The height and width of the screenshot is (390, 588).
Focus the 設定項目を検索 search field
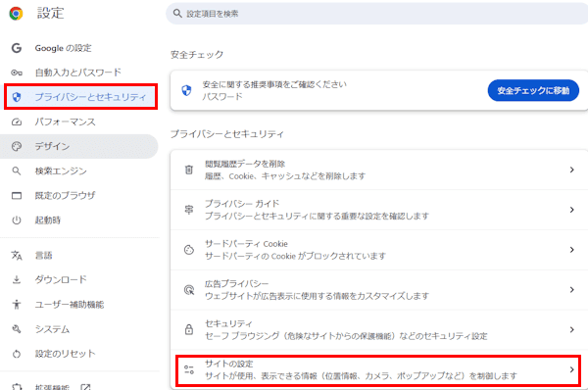click(x=377, y=14)
